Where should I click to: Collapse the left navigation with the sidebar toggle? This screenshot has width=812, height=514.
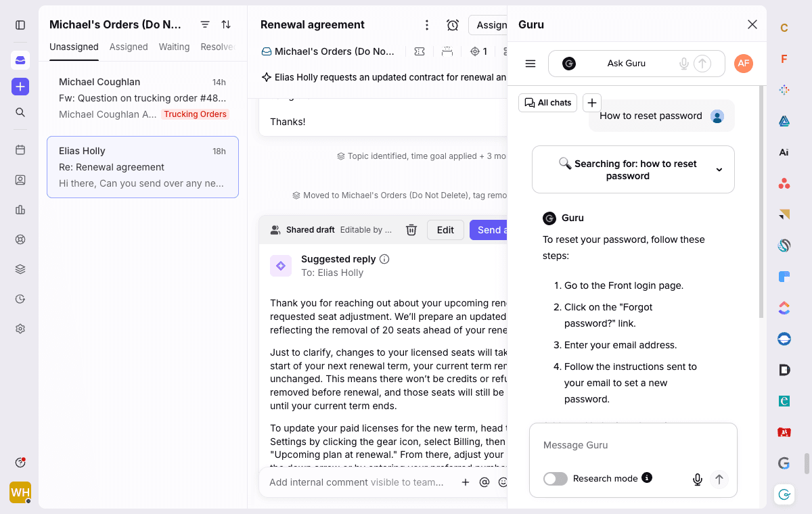coord(20,25)
